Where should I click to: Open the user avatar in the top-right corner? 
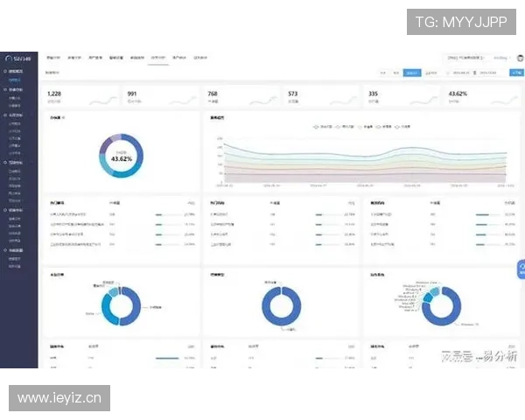[x=519, y=58]
